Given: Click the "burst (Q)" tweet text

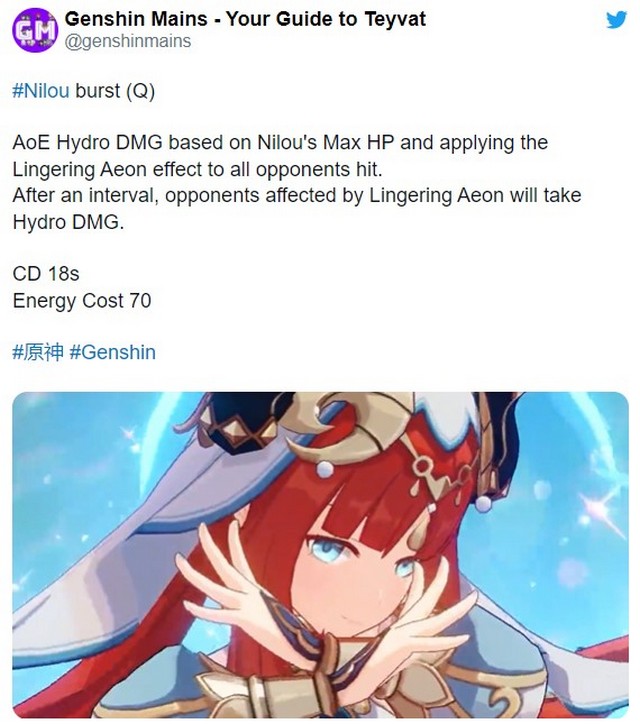Looking at the screenshot, I should (x=115, y=90).
